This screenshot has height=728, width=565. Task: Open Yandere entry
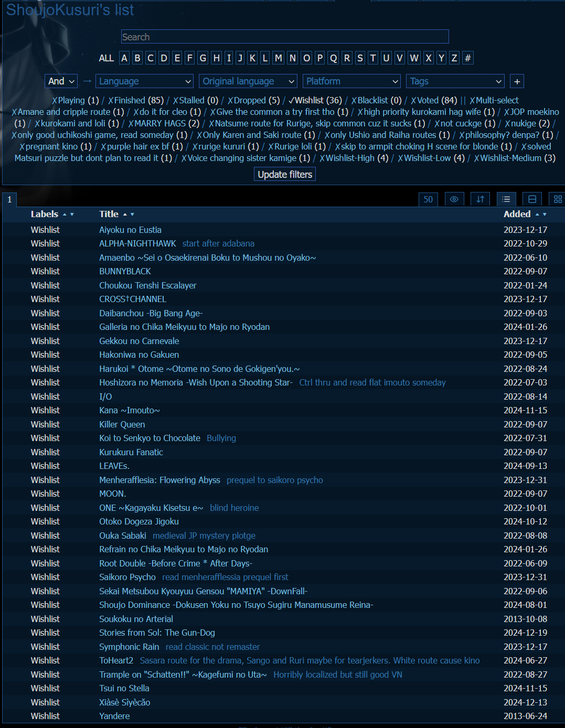pyautogui.click(x=114, y=716)
